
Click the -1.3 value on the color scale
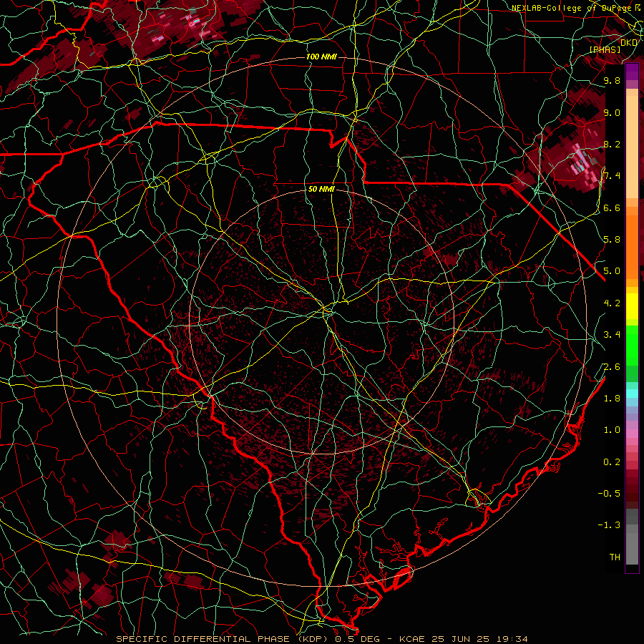click(x=609, y=526)
